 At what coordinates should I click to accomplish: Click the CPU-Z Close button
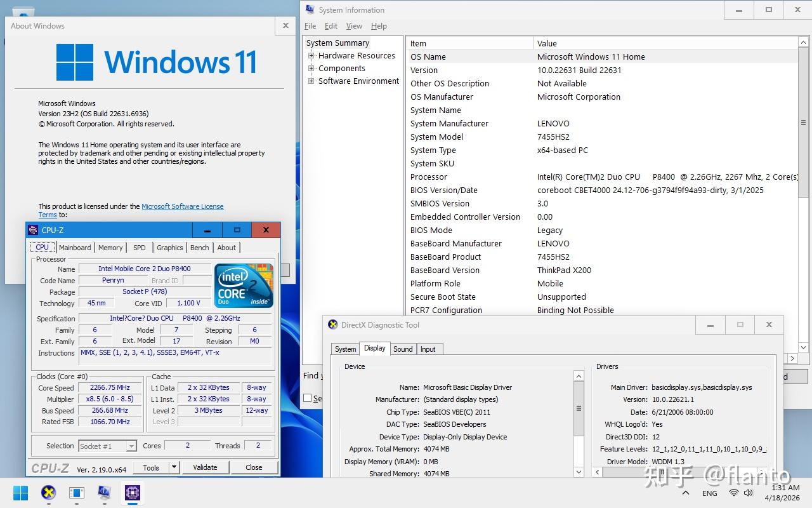pyautogui.click(x=254, y=467)
